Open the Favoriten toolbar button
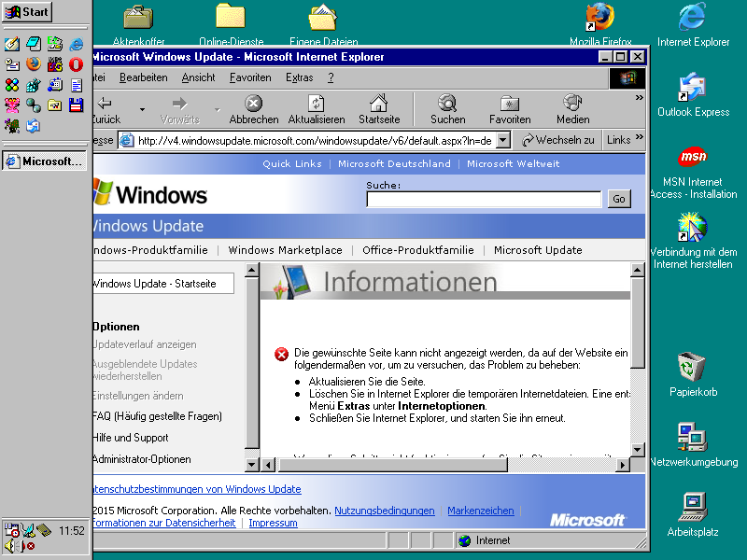The width and height of the screenshot is (747, 560). click(510, 109)
